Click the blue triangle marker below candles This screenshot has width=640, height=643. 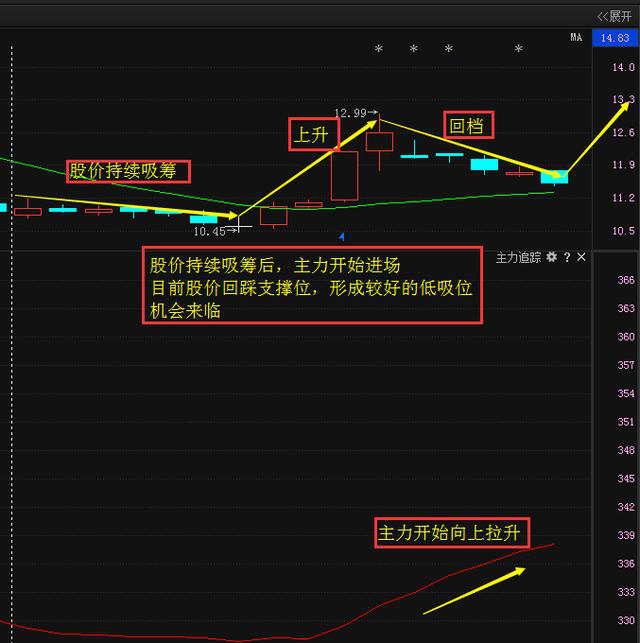coord(342,236)
